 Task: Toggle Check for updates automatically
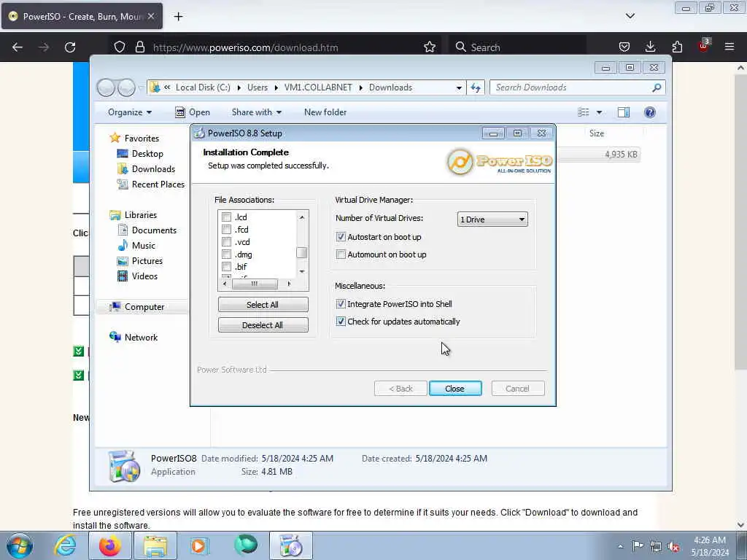341,322
